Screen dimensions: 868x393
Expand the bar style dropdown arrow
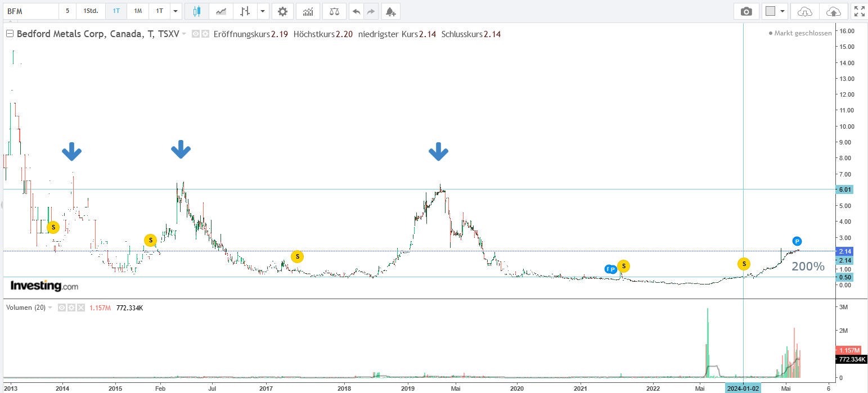click(262, 11)
